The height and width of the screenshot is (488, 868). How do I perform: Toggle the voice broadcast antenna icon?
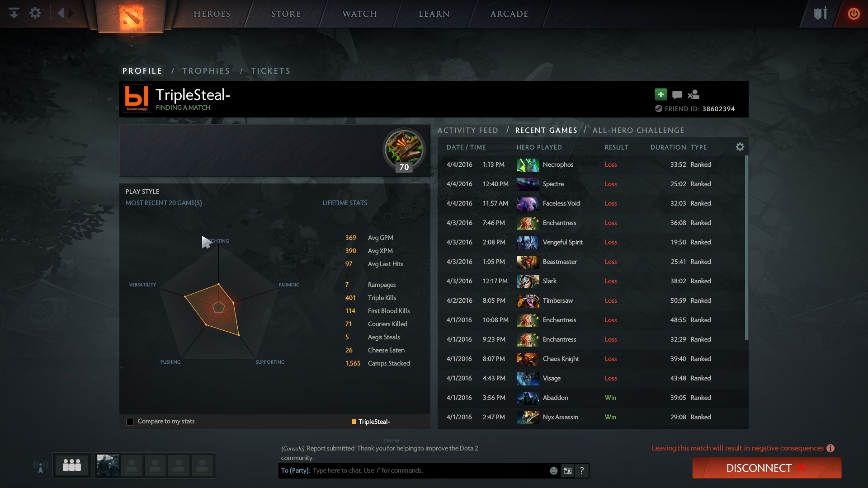(x=41, y=466)
